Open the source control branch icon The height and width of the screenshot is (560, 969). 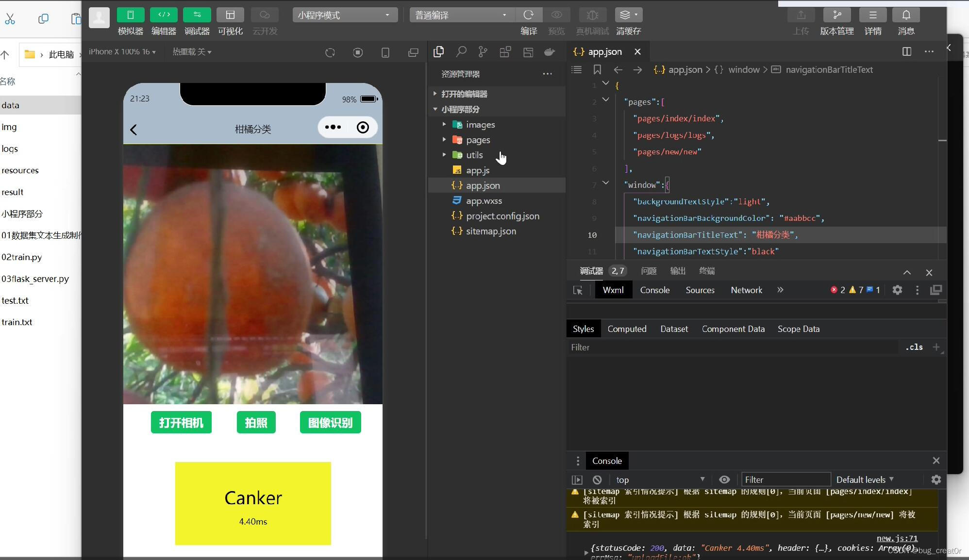click(x=483, y=51)
